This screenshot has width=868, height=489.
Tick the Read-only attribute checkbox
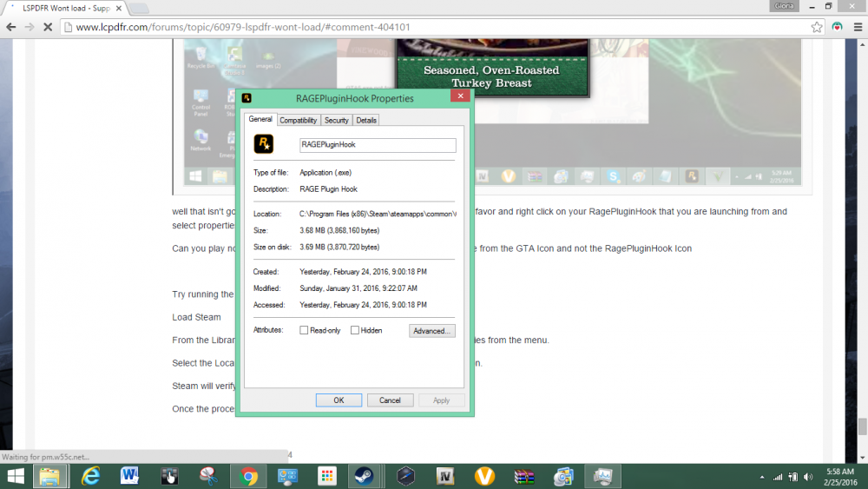click(x=304, y=330)
